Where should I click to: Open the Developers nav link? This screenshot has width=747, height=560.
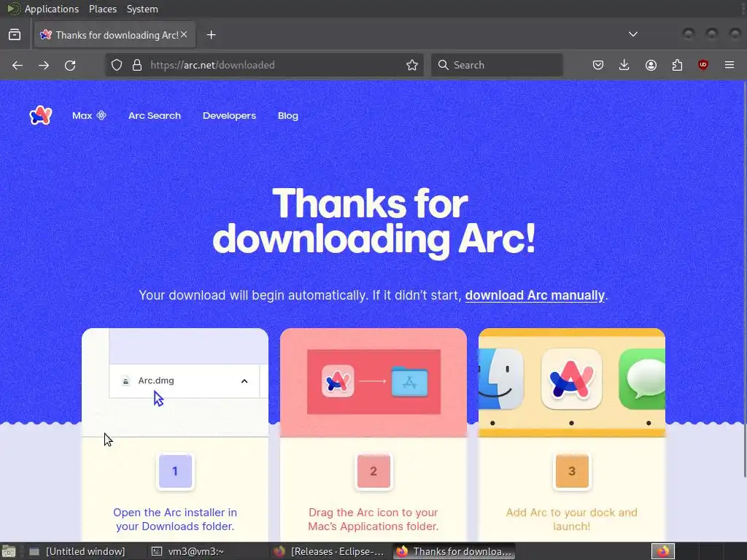coord(229,116)
